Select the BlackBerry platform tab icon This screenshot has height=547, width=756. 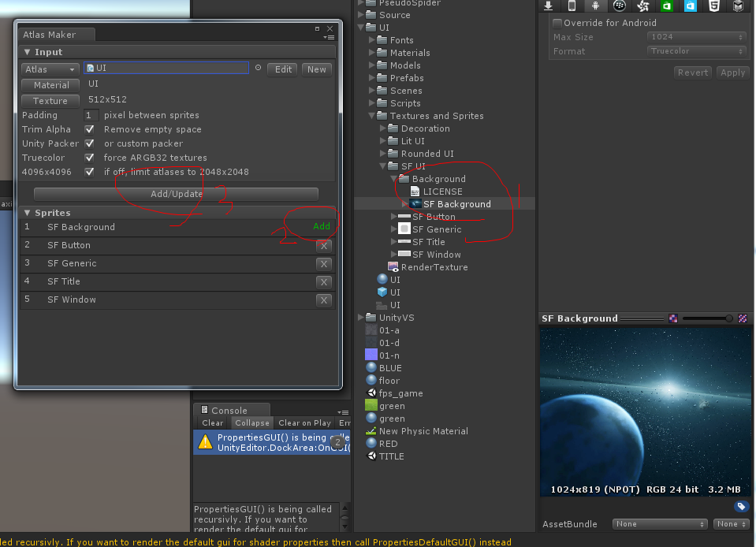[619, 6]
